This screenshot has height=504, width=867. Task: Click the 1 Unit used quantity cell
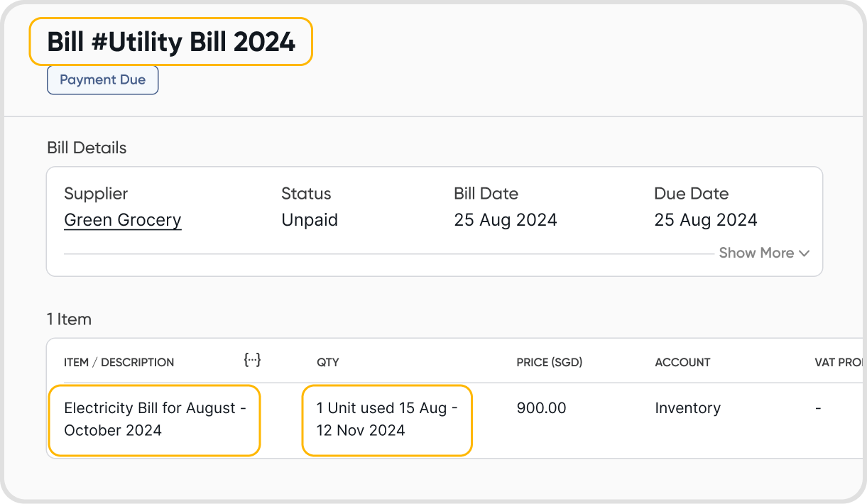tap(386, 419)
